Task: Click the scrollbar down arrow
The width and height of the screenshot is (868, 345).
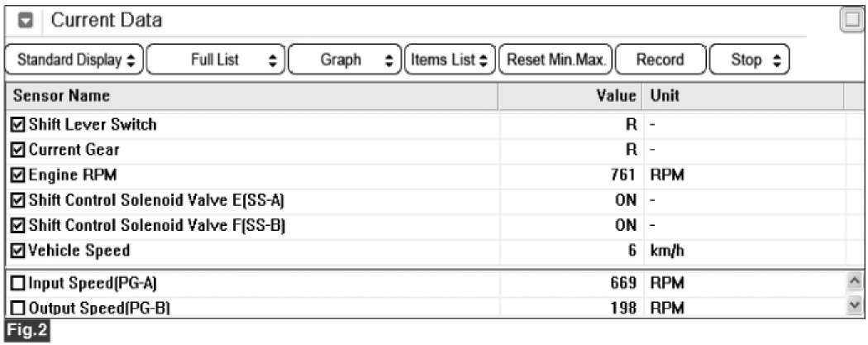Action: pos(856,305)
